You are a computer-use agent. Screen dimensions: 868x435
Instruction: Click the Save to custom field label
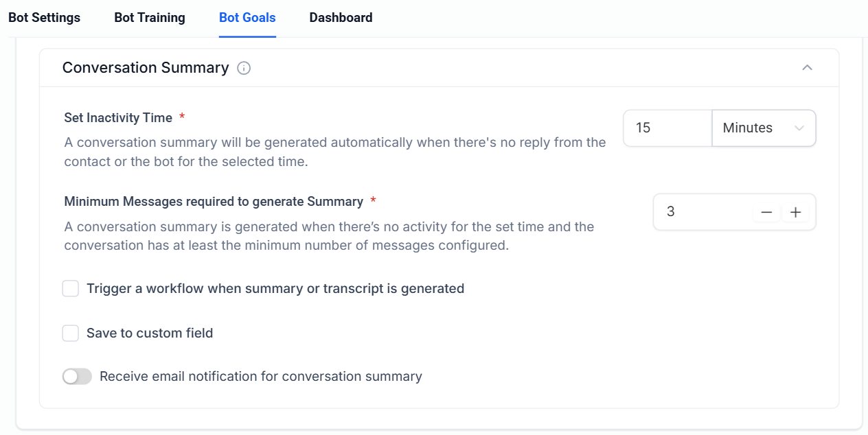point(150,333)
